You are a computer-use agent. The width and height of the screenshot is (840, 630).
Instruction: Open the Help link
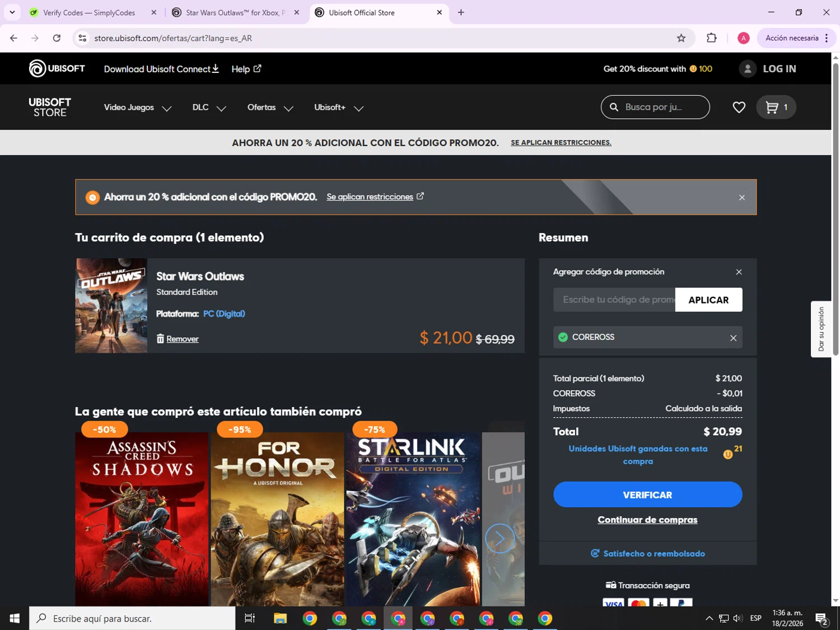click(246, 69)
